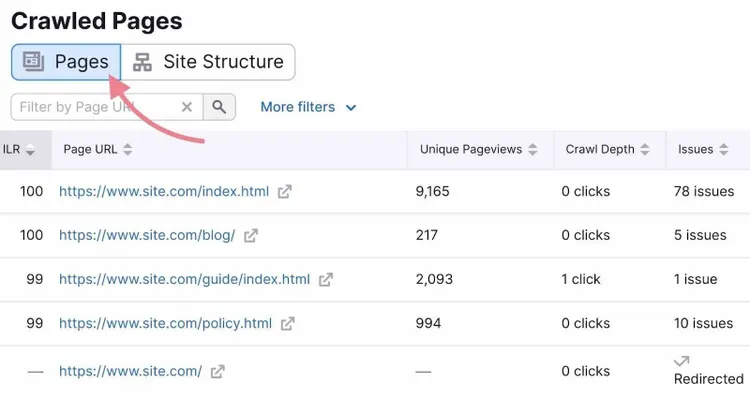
Task: Click the Crawled Pages heading
Action: point(97,22)
